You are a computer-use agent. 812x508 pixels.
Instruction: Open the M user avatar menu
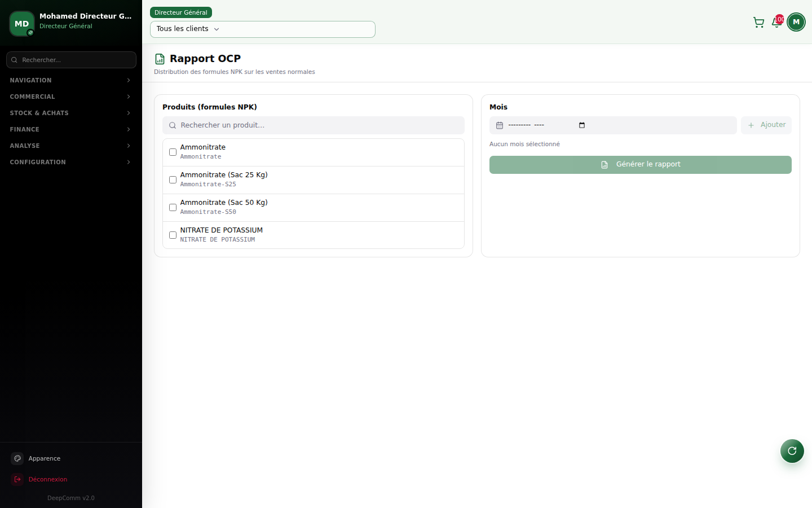pos(796,22)
